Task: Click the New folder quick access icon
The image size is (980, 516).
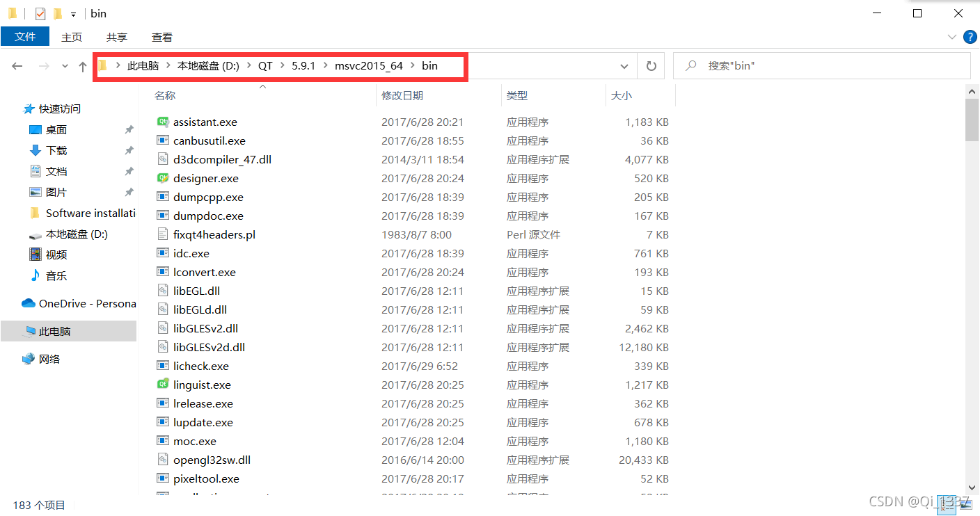Action: click(57, 13)
